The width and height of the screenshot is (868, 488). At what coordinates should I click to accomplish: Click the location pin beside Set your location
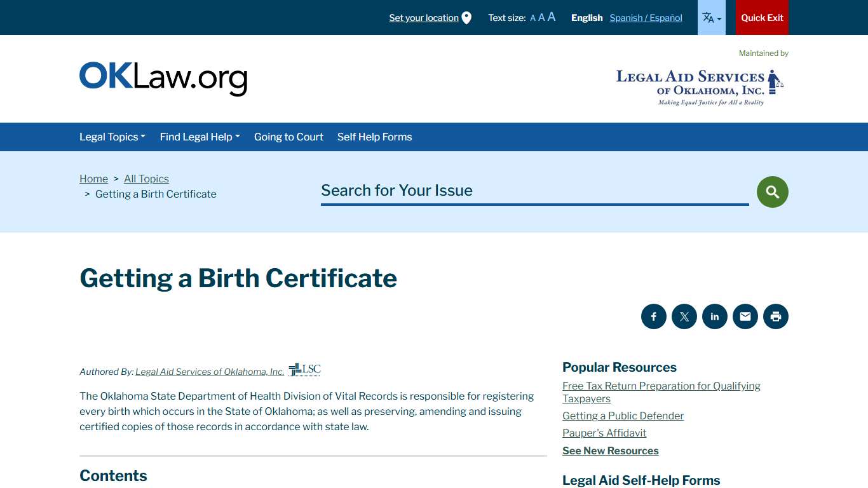tap(467, 17)
